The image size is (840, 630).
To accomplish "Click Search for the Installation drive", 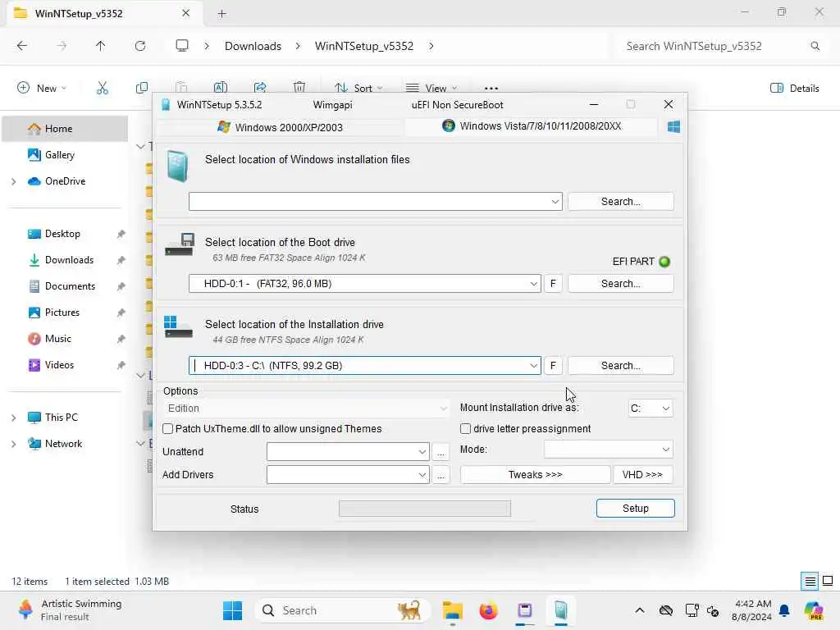I will (x=620, y=365).
